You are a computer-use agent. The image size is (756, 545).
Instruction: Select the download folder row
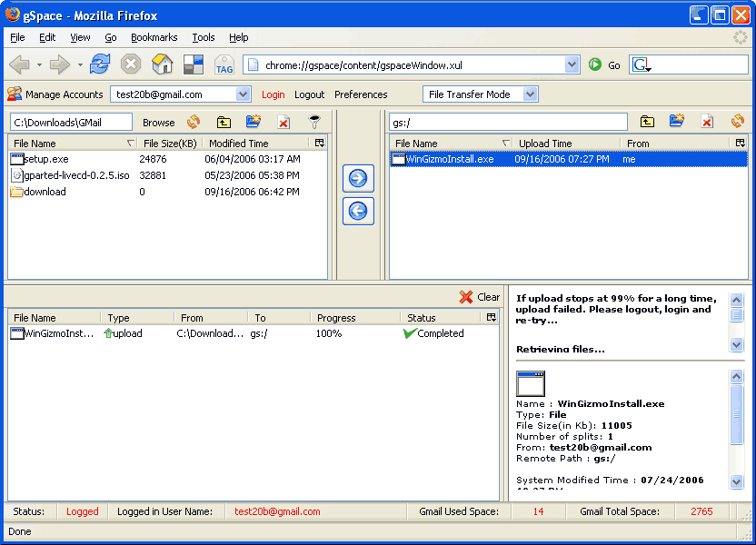167,192
